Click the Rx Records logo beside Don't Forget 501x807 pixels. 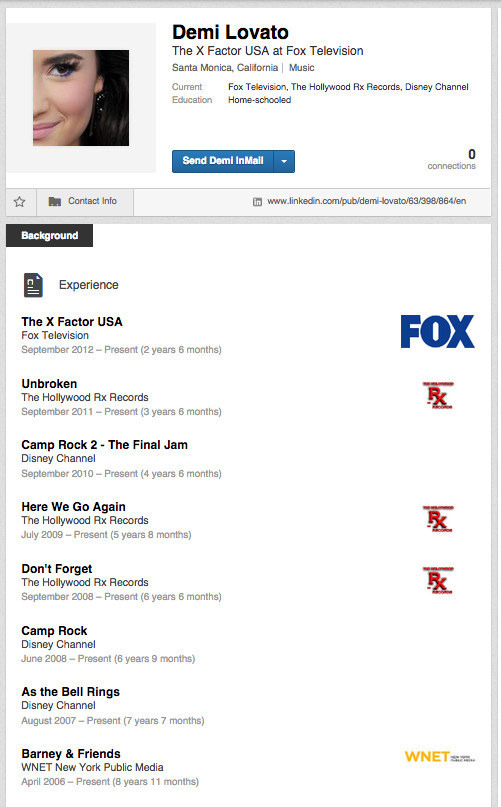[438, 581]
